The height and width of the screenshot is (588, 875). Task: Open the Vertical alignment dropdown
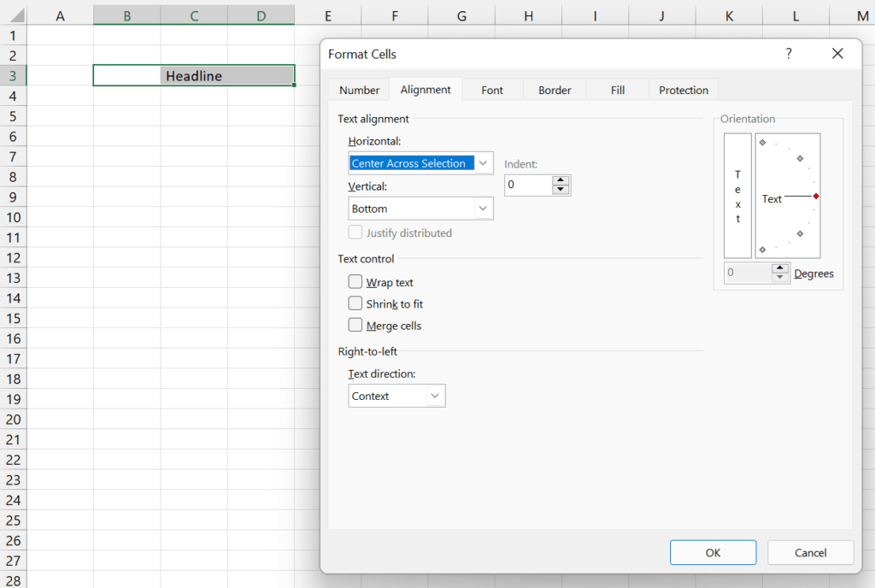point(484,208)
